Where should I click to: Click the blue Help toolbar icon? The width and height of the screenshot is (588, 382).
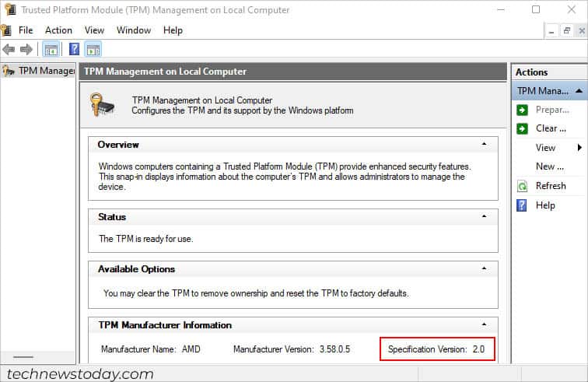click(74, 49)
